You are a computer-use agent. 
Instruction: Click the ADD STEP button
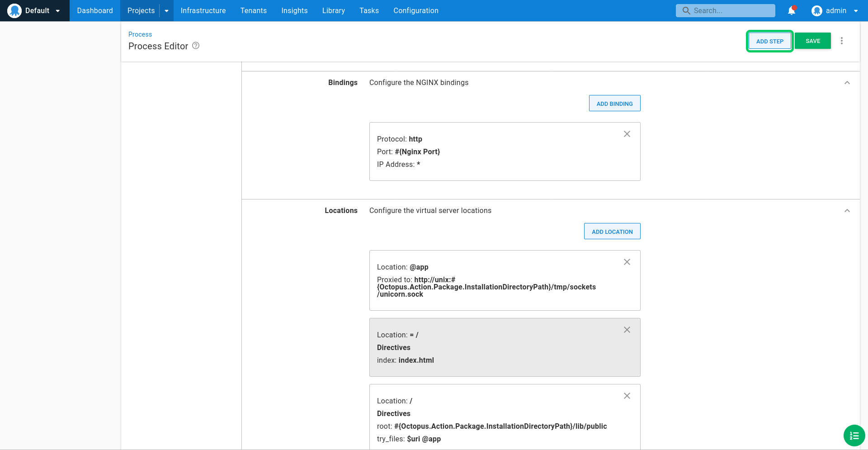click(x=769, y=41)
